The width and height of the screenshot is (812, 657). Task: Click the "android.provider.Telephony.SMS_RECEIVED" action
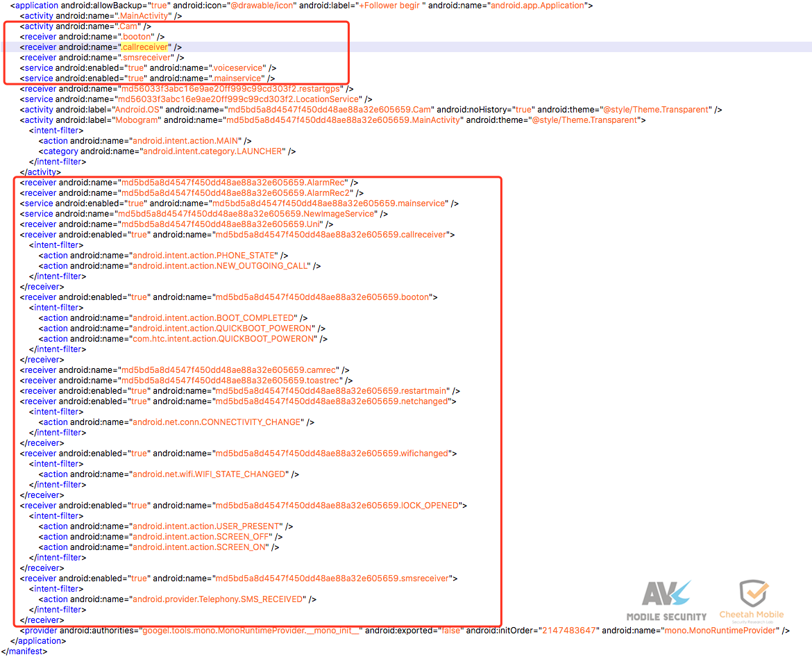[217, 599]
